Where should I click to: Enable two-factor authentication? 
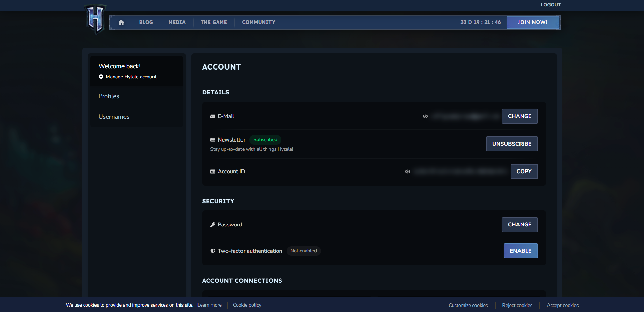coord(520,251)
